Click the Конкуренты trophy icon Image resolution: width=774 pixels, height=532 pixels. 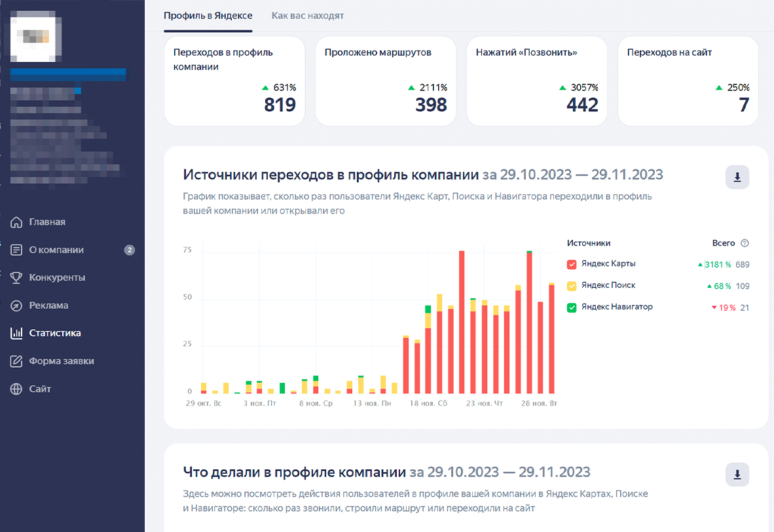[x=16, y=277]
